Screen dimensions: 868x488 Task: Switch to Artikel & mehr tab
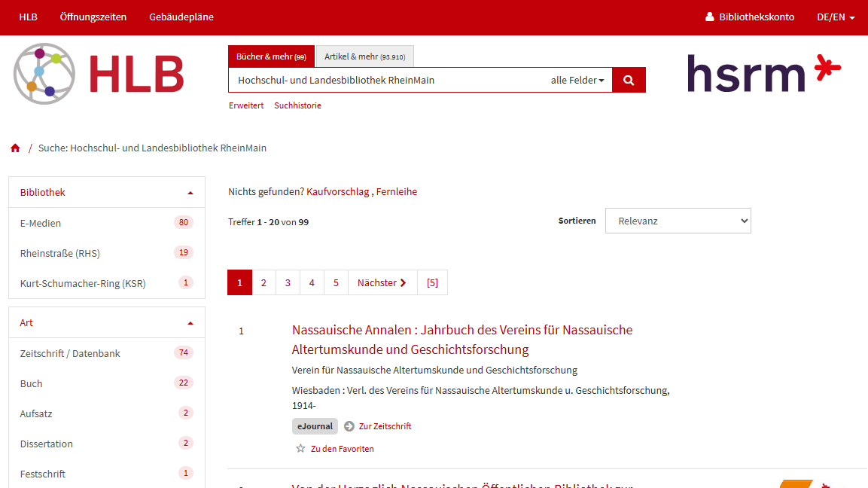(364, 56)
